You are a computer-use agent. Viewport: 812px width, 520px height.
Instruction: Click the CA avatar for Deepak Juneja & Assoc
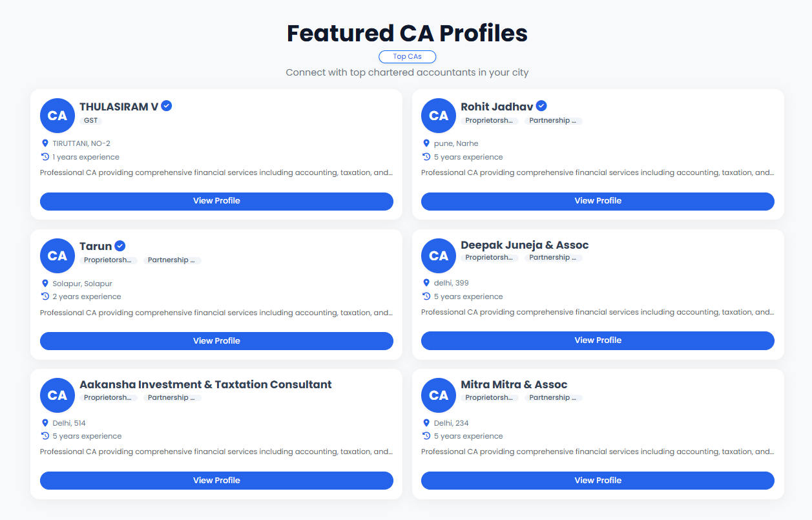[x=439, y=255]
